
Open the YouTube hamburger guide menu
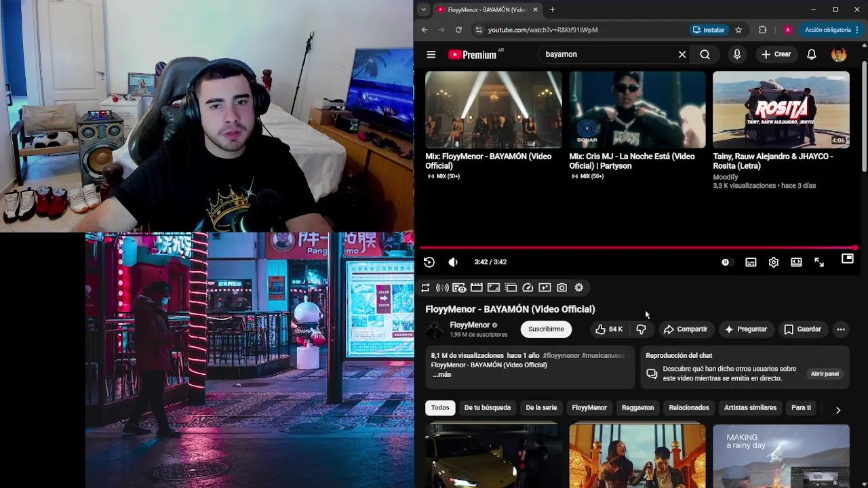click(x=431, y=54)
